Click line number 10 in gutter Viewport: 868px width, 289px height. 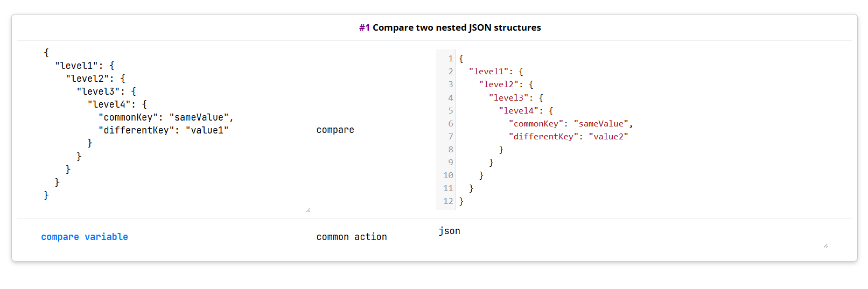[448, 175]
